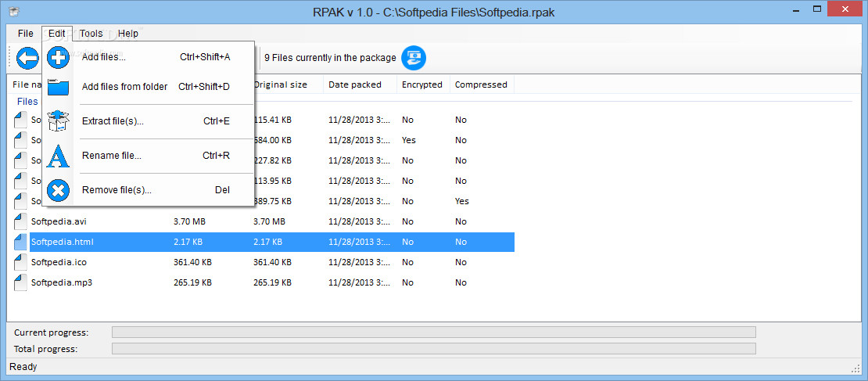Click the Yes value in the Compressed column
The height and width of the screenshot is (381, 868).
(x=461, y=201)
